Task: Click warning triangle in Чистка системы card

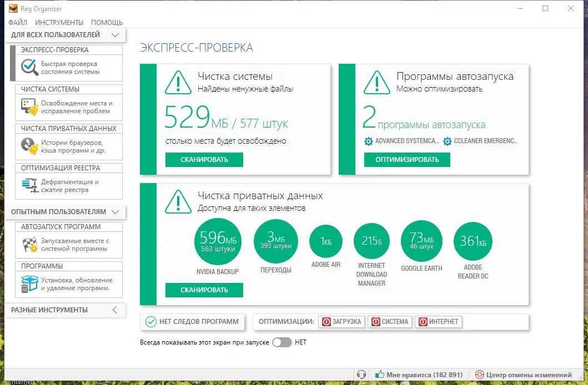Action: [178, 83]
